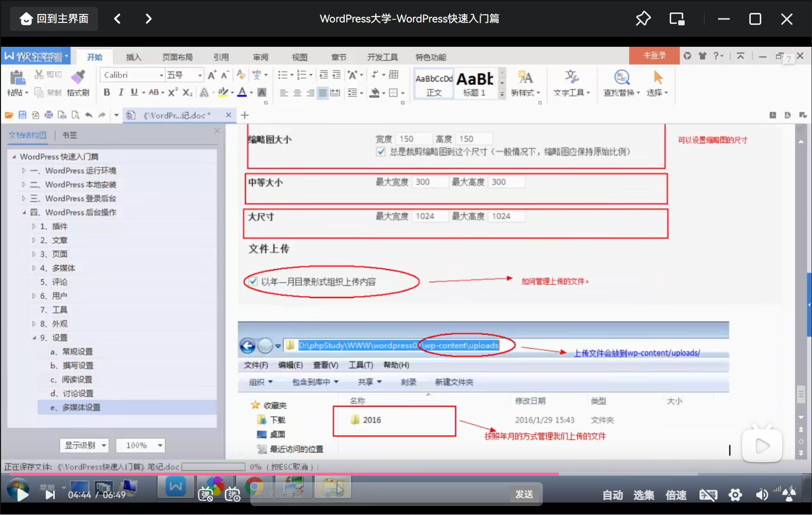812x515 pixels.
Task: Toggle the danmaku display off
Action: [x=205, y=495]
